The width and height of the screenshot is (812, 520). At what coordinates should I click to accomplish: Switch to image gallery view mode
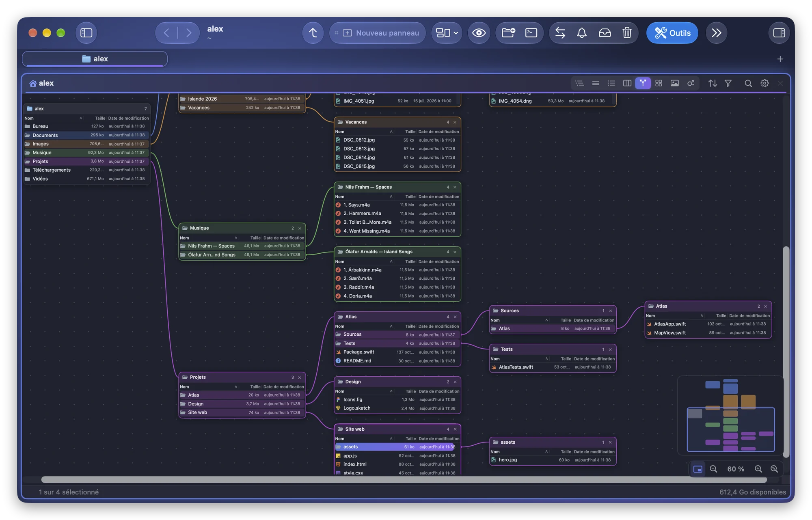click(674, 83)
